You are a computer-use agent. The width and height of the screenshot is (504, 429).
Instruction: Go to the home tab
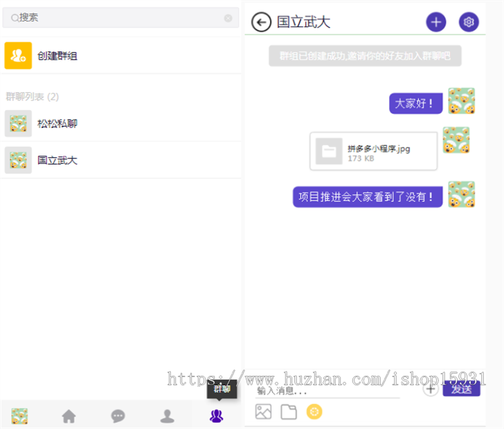click(69, 416)
